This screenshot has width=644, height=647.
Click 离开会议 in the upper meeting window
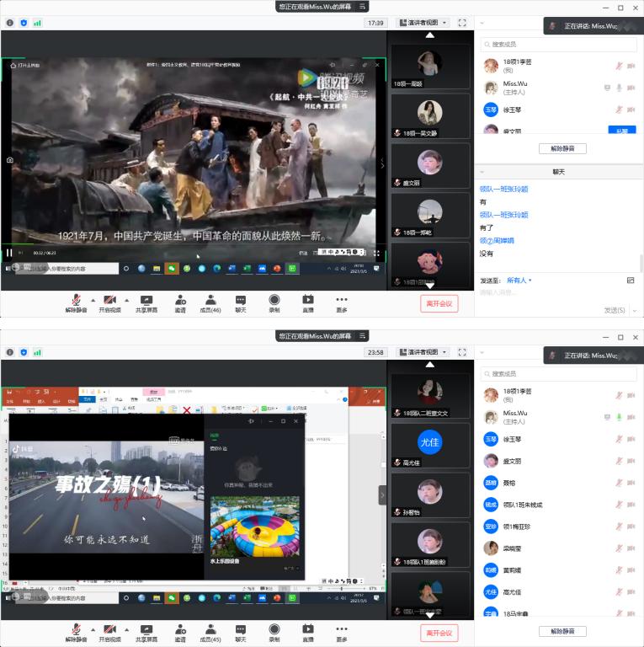pyautogui.click(x=439, y=303)
